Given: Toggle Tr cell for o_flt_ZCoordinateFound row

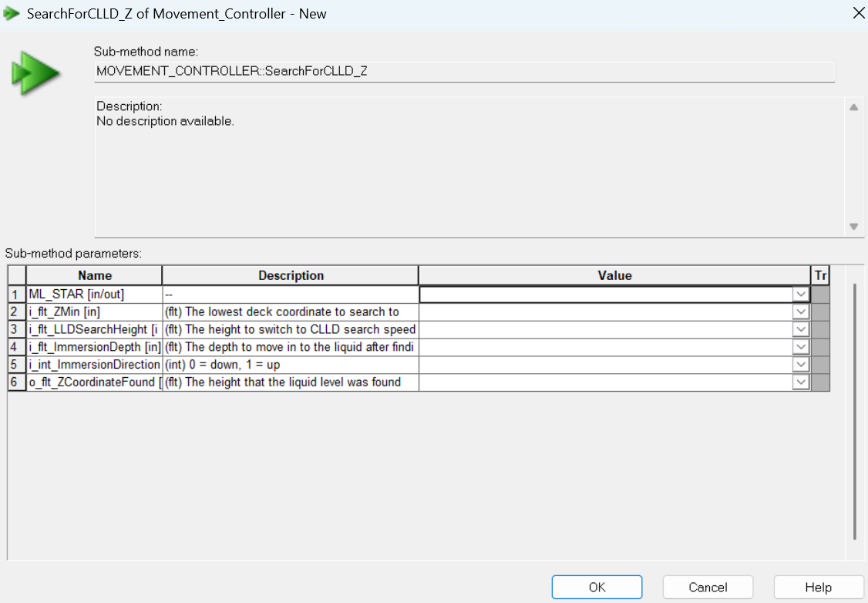Looking at the screenshot, I should (820, 382).
